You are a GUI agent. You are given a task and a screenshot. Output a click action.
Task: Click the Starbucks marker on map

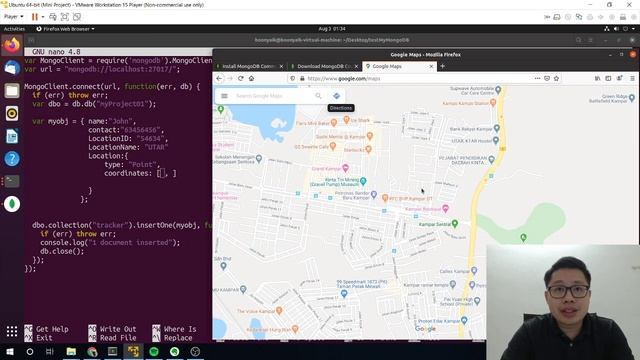click(x=369, y=149)
